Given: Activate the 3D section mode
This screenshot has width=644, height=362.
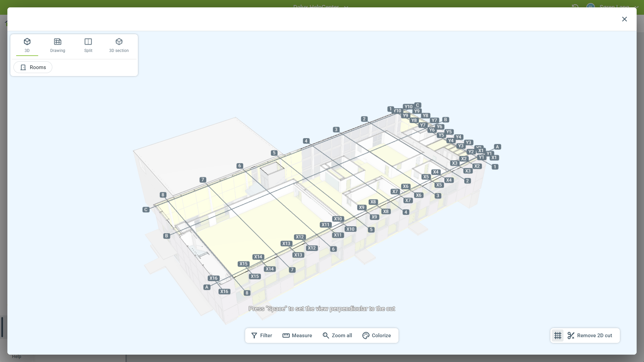Looking at the screenshot, I should pyautogui.click(x=119, y=45).
